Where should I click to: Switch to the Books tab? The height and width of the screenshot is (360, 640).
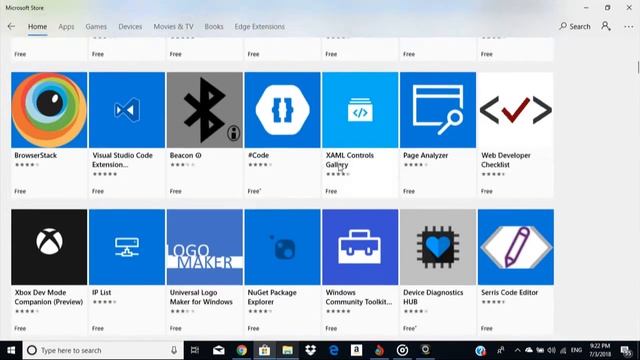pos(214,27)
